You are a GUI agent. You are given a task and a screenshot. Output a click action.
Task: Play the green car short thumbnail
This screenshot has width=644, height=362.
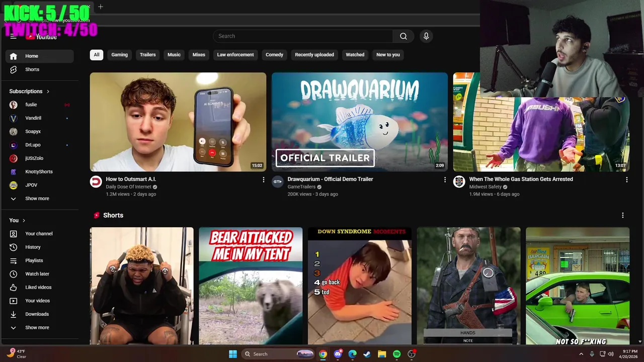click(578, 286)
